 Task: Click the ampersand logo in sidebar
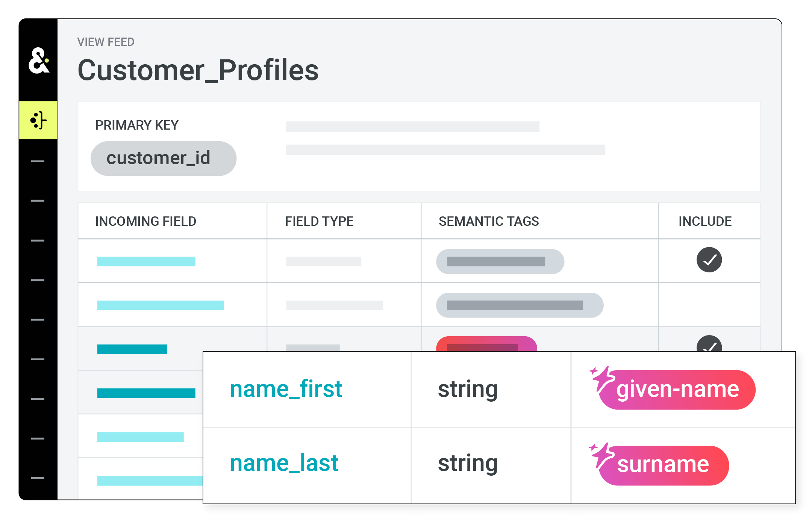pyautogui.click(x=38, y=60)
